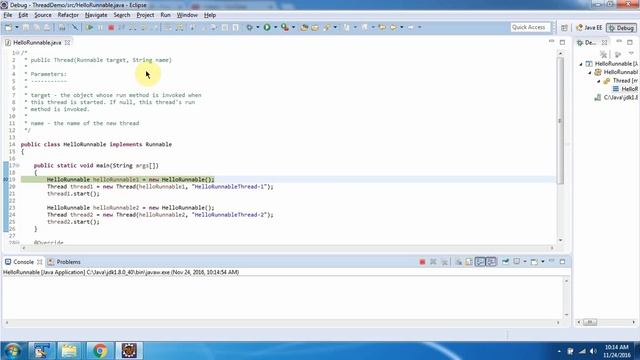The image size is (640, 360).
Task: Open the Window menu
Action: click(x=187, y=15)
